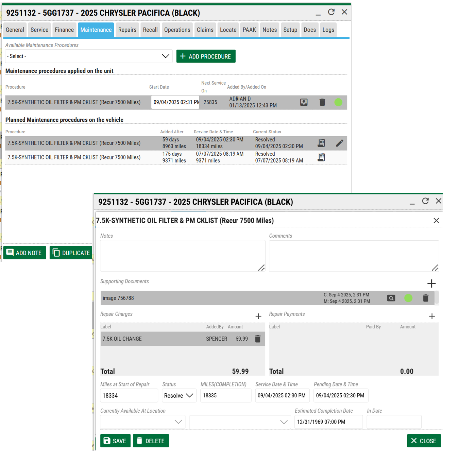476x463 pixels.
Task: Preview the image 756788 document via magnifier icon
Action: (x=391, y=298)
